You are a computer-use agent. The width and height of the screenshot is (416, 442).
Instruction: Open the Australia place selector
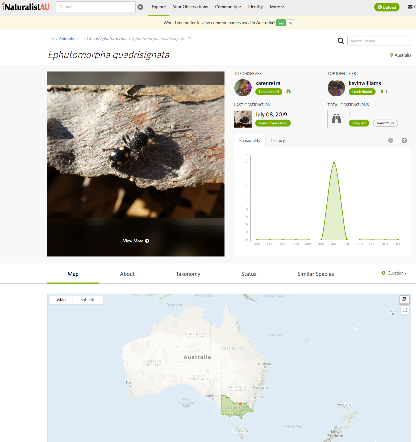[400, 55]
